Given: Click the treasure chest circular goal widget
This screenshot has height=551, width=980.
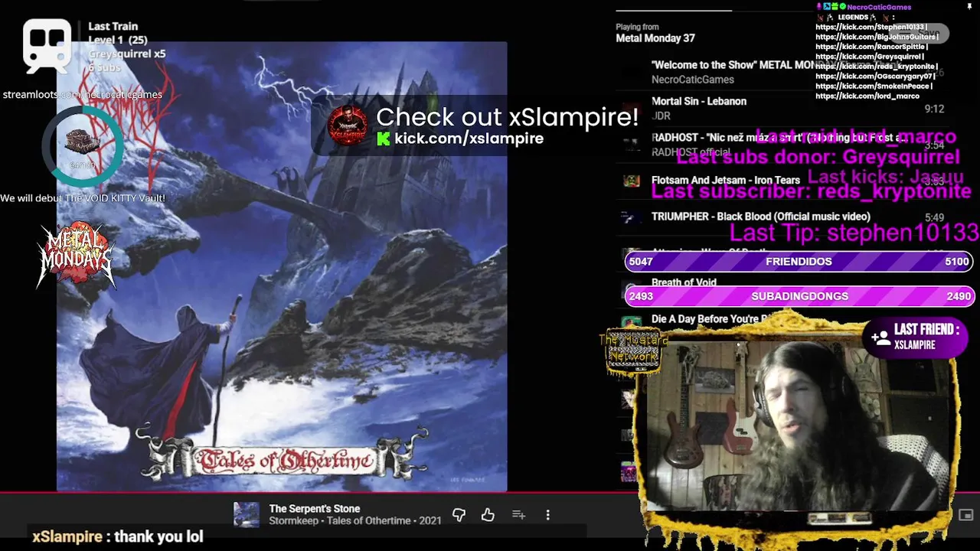Looking at the screenshot, I should [x=82, y=146].
